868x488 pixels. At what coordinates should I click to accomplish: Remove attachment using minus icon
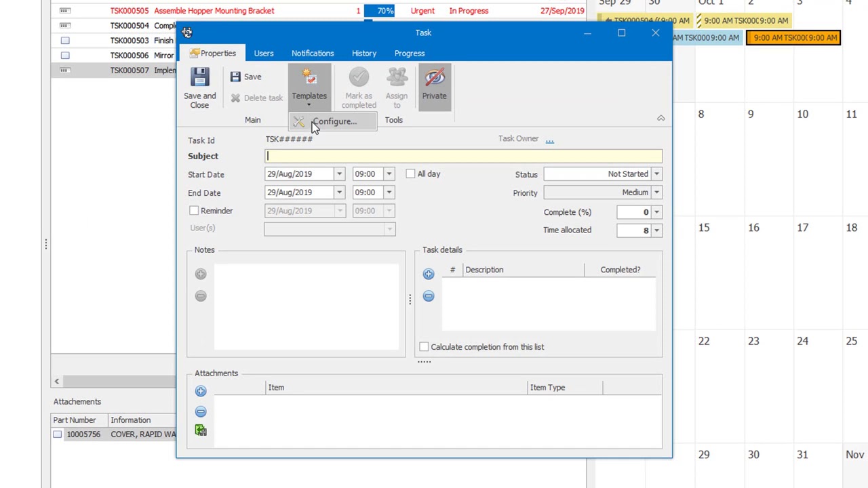point(201,412)
